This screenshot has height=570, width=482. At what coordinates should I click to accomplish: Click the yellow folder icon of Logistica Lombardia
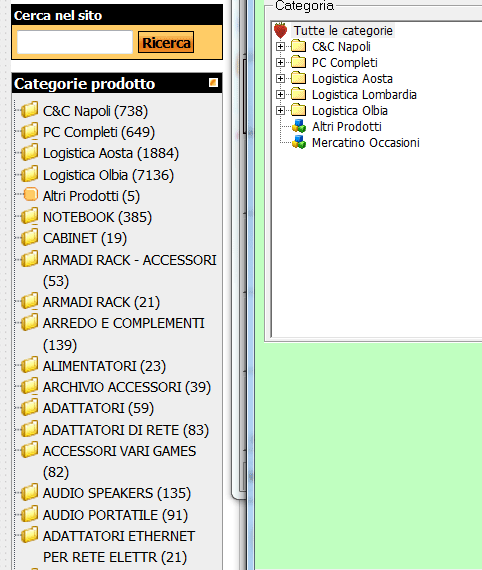(298, 94)
